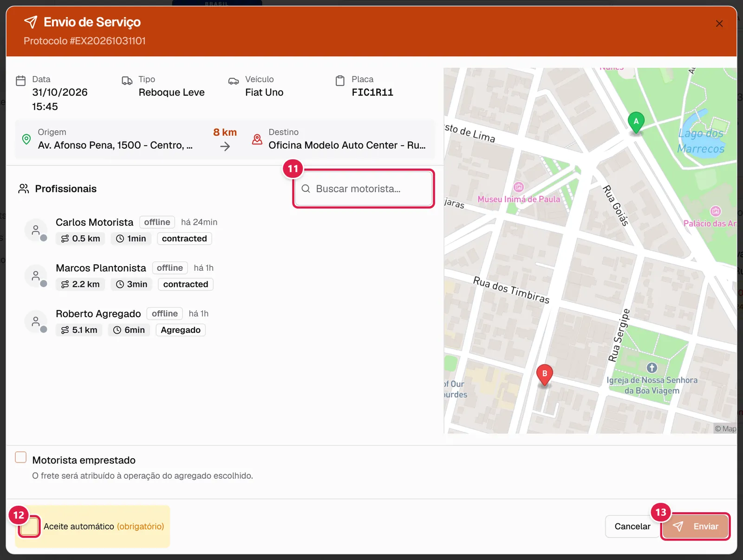Image resolution: width=743 pixels, height=560 pixels.
Task: Click the Cancelar button
Action: [x=632, y=527]
